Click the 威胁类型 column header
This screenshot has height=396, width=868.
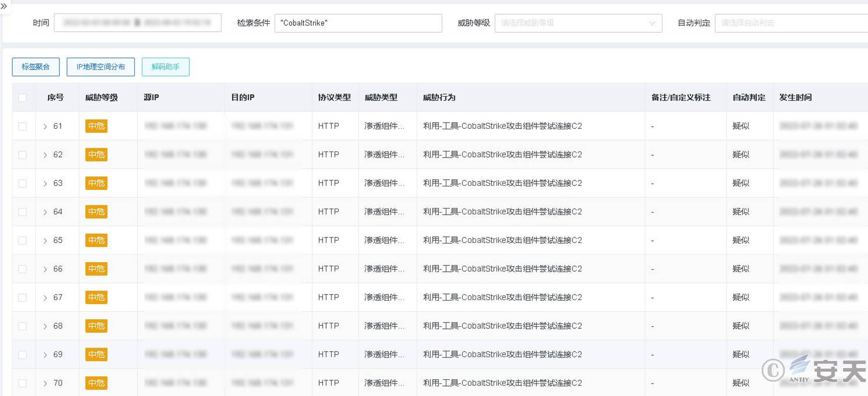[x=381, y=97]
